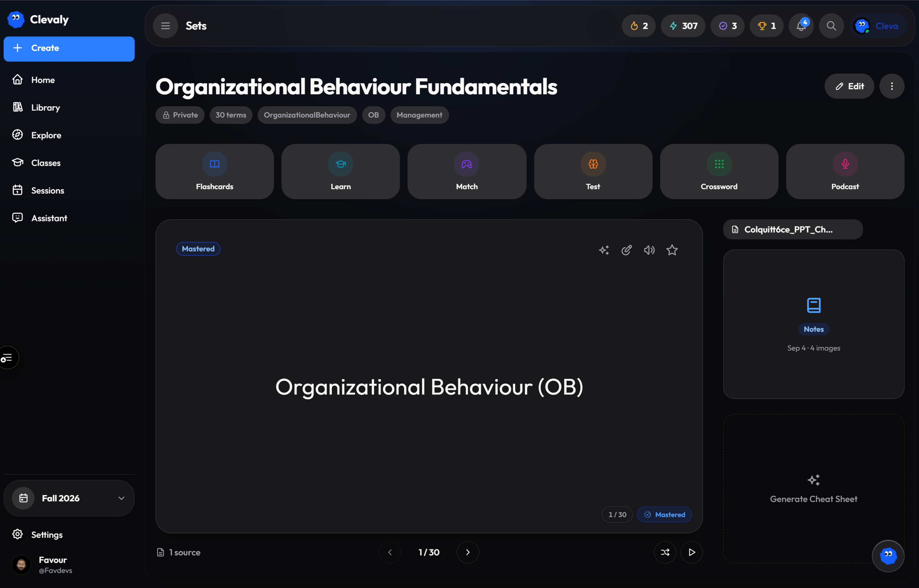Open the Notes card thumbnail

[813, 324]
